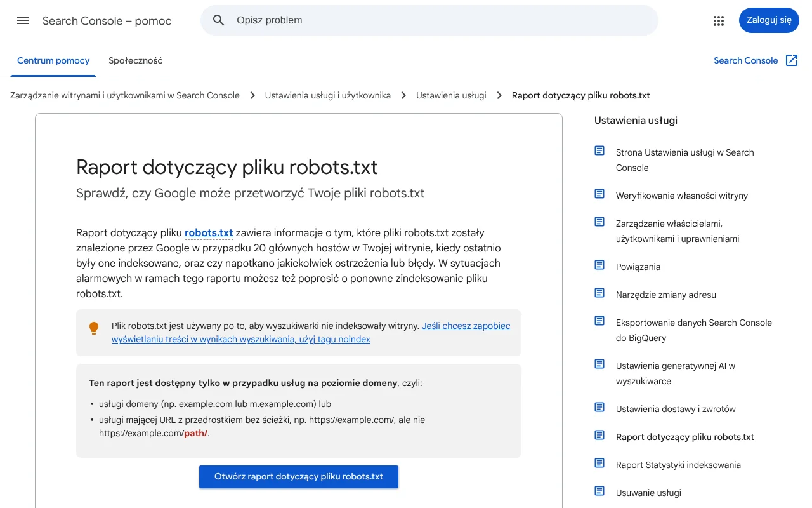Select Raport dotyczący pliku robots.txt sidebar item
This screenshot has height=508, width=812.
tap(685, 437)
